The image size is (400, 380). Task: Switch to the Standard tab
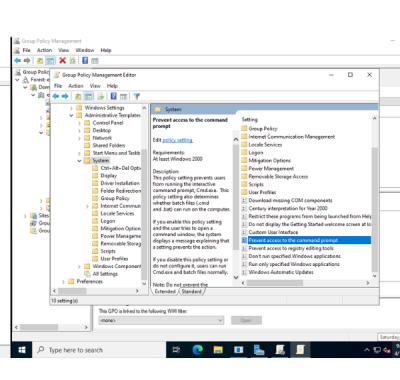pos(192,291)
